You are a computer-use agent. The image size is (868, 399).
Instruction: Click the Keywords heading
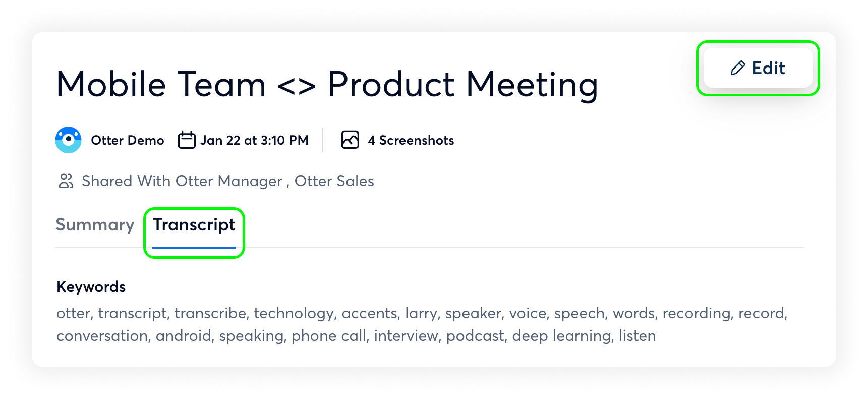coord(91,287)
